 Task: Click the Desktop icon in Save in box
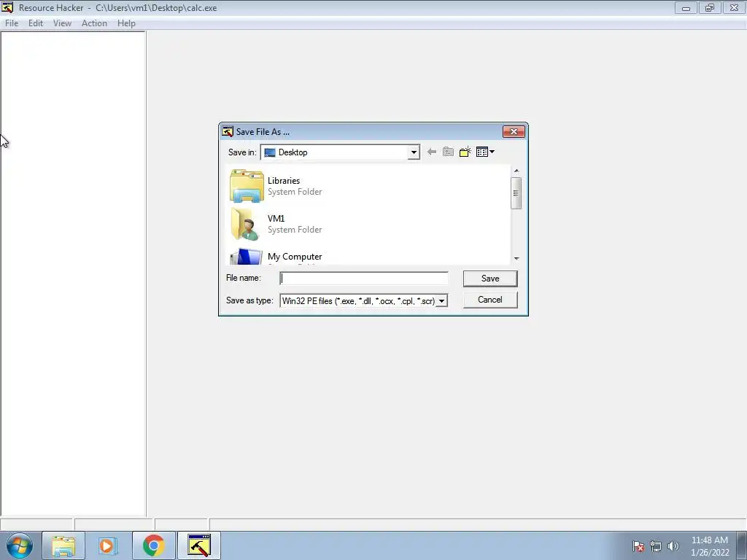(270, 152)
